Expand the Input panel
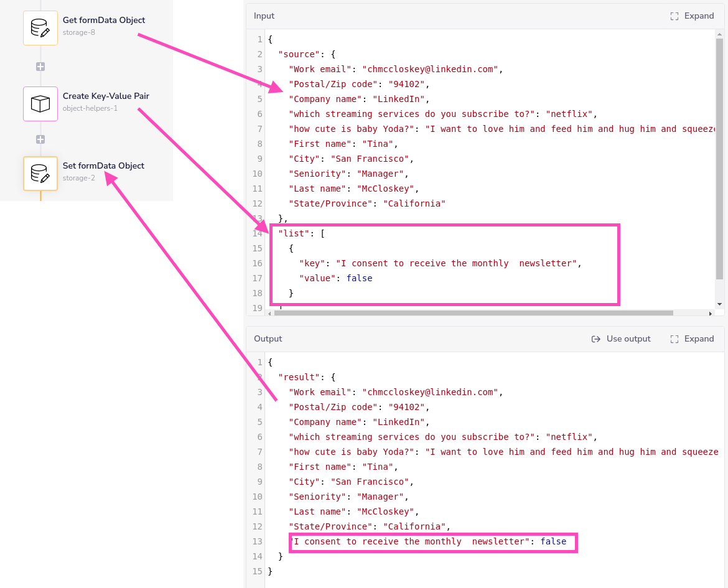728x588 pixels. (x=692, y=16)
